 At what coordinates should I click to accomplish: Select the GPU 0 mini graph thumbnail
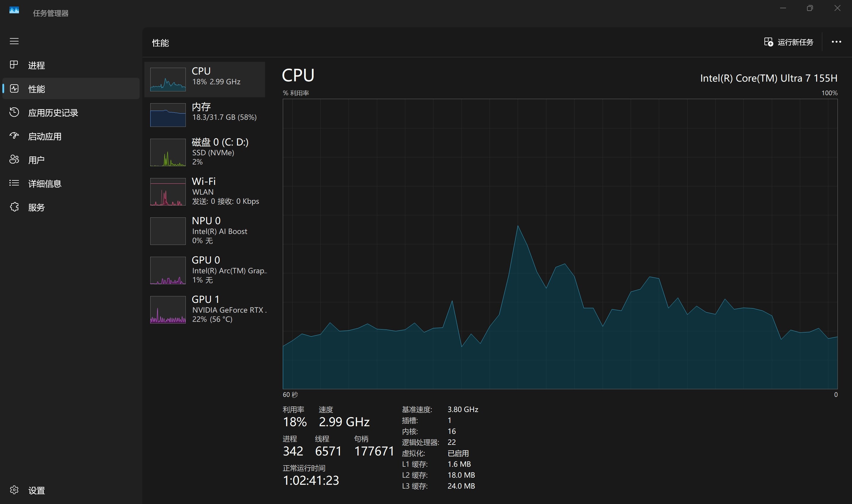[x=168, y=270]
